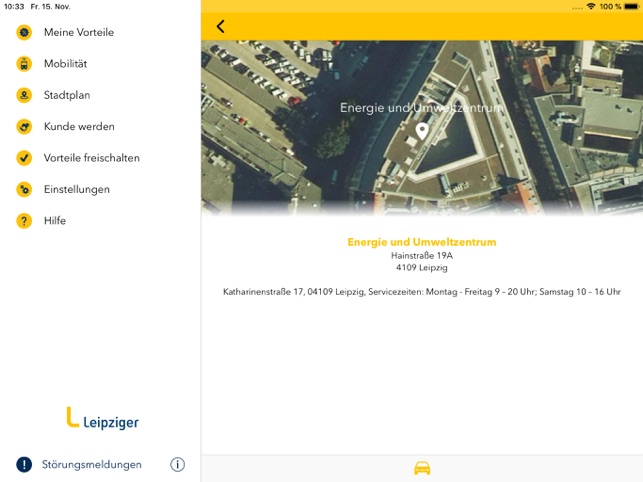Click the checkmark icon beside Vorteile freischalten
This screenshot has width=643, height=482.
(24, 158)
